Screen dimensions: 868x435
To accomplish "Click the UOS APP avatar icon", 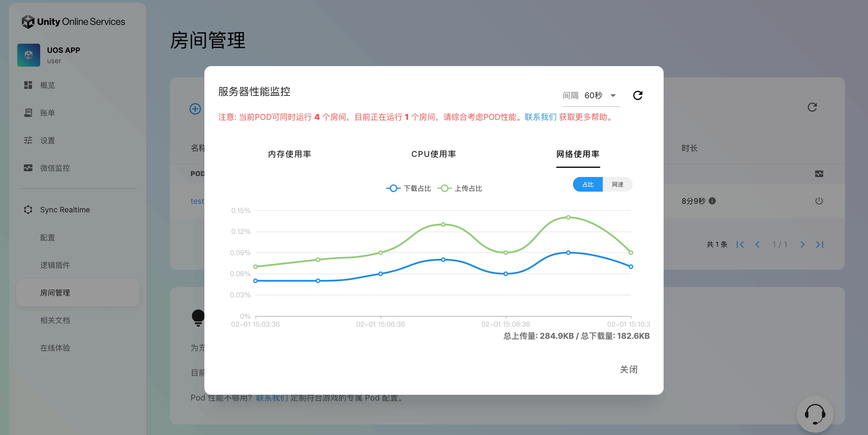I will (x=29, y=55).
